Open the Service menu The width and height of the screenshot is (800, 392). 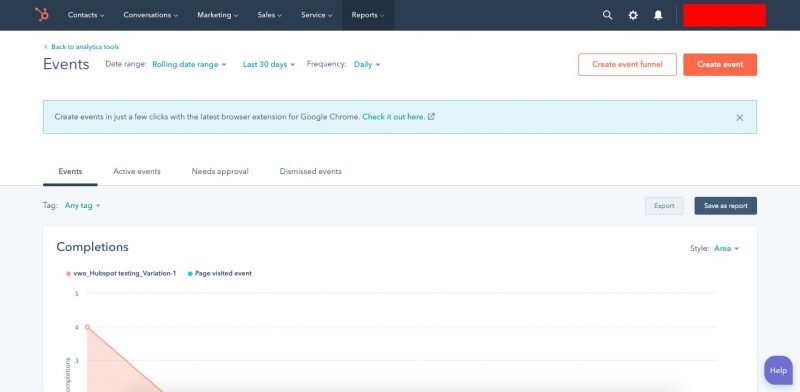click(316, 15)
